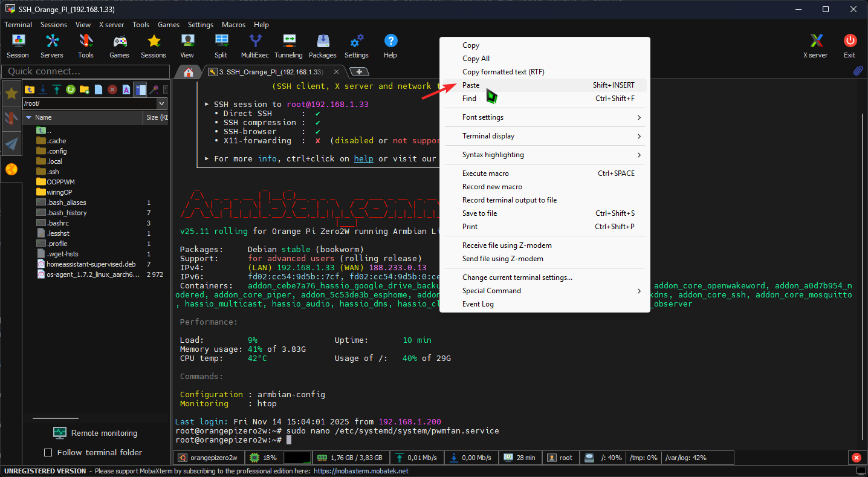This screenshot has width=868, height=477.
Task: Expand Terminal display submenu
Action: point(545,136)
